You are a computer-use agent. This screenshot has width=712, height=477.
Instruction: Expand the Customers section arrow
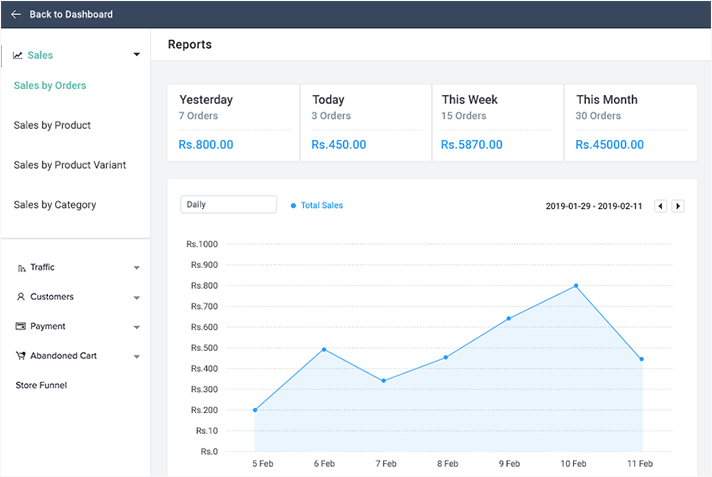136,298
